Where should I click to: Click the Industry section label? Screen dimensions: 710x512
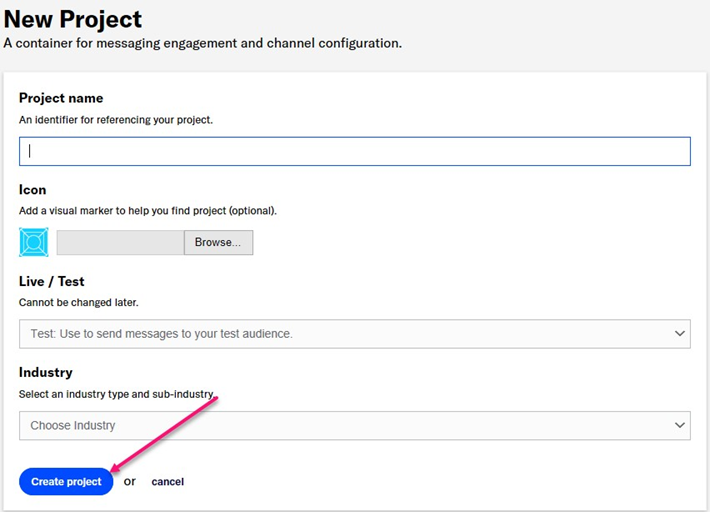coord(46,372)
